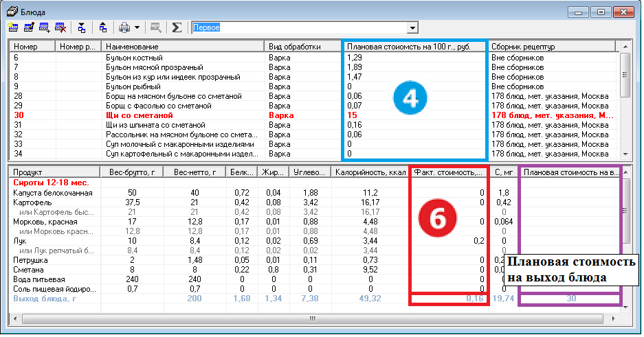This screenshot has width=644, height=337.
Task: Click the copy dish icon with plus
Action: [x=45, y=27]
